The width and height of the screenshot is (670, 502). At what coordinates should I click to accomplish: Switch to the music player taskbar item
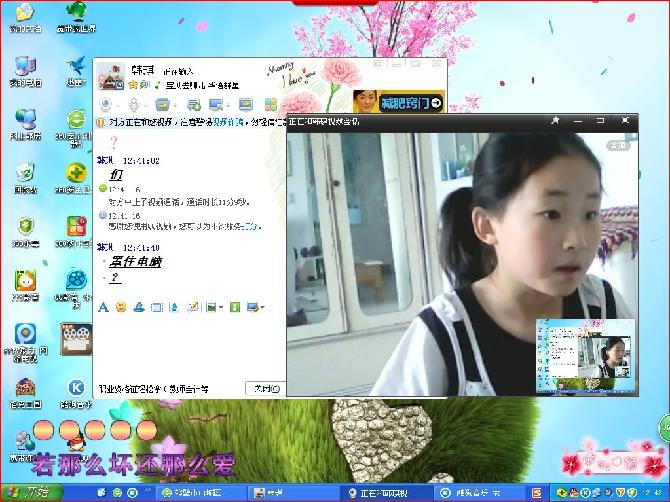click(x=478, y=493)
